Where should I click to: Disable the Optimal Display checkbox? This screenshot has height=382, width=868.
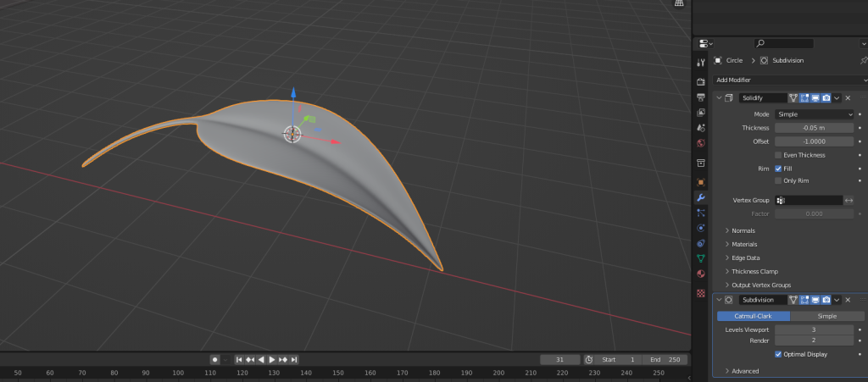778,354
